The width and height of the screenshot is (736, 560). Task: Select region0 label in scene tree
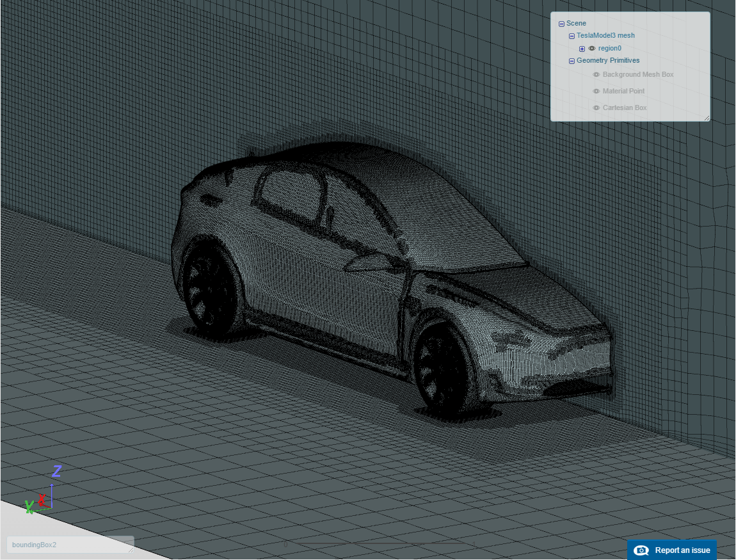click(610, 49)
